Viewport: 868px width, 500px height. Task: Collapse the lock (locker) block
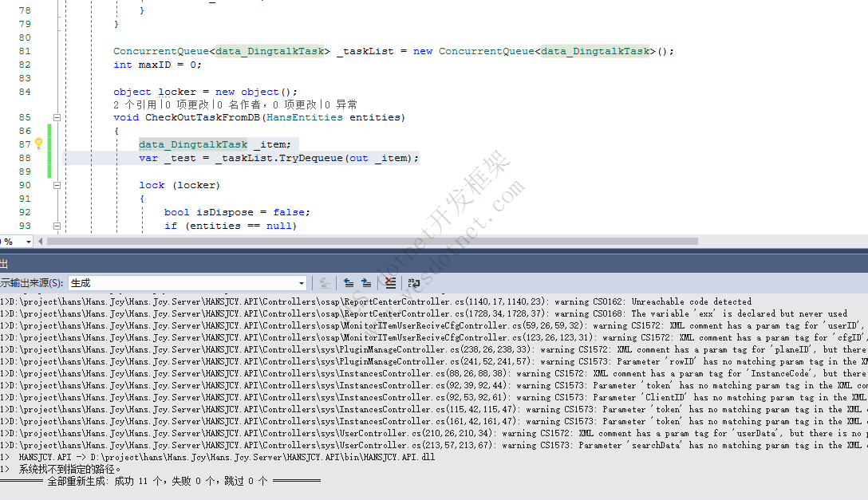click(x=56, y=185)
